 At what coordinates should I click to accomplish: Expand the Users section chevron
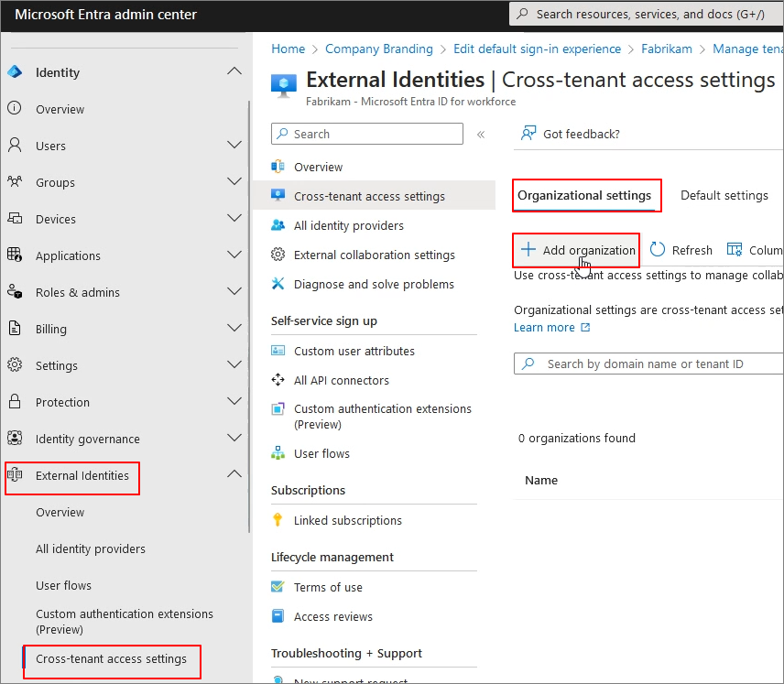tap(234, 145)
